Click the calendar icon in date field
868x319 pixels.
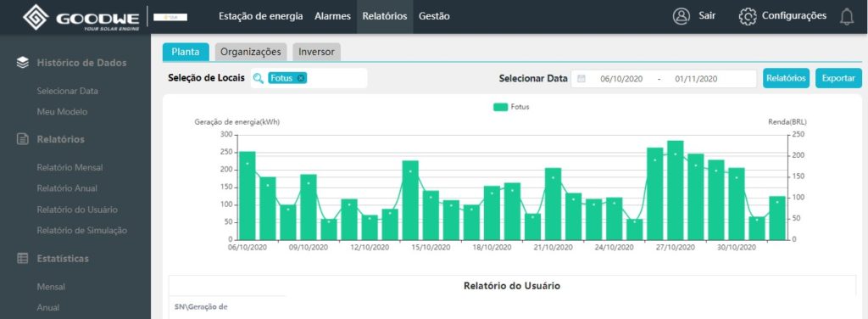click(x=581, y=79)
